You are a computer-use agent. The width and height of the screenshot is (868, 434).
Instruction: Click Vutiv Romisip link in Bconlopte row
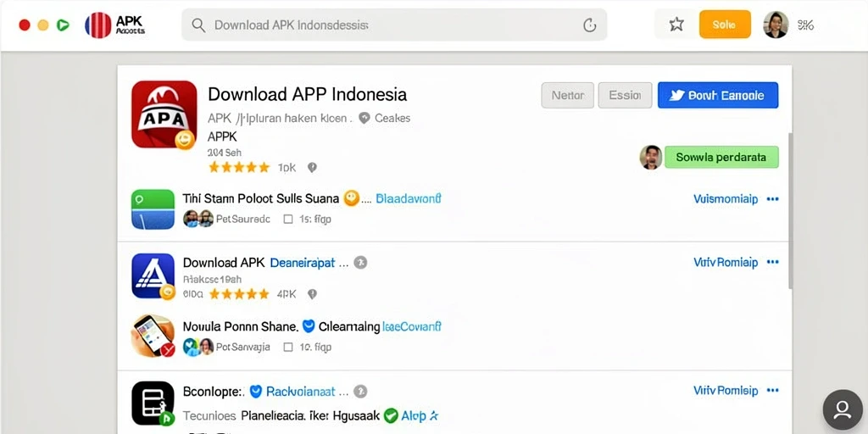(726, 391)
